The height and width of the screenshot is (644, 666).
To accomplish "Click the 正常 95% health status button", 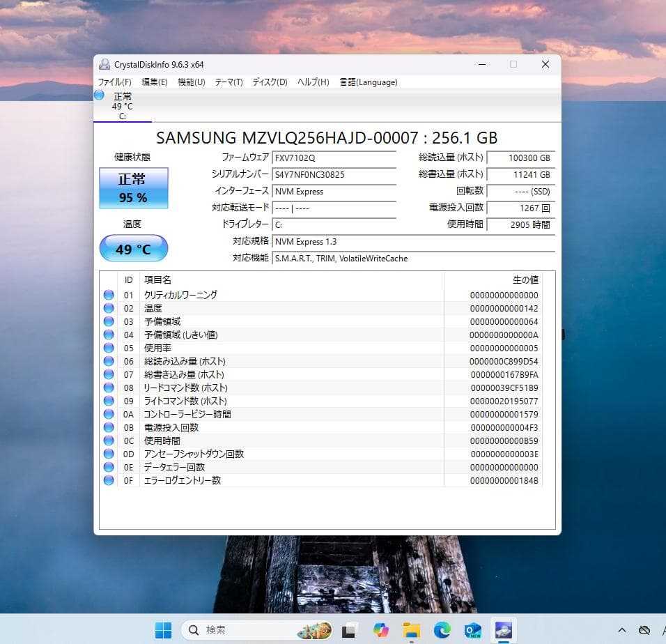I will 133,187.
